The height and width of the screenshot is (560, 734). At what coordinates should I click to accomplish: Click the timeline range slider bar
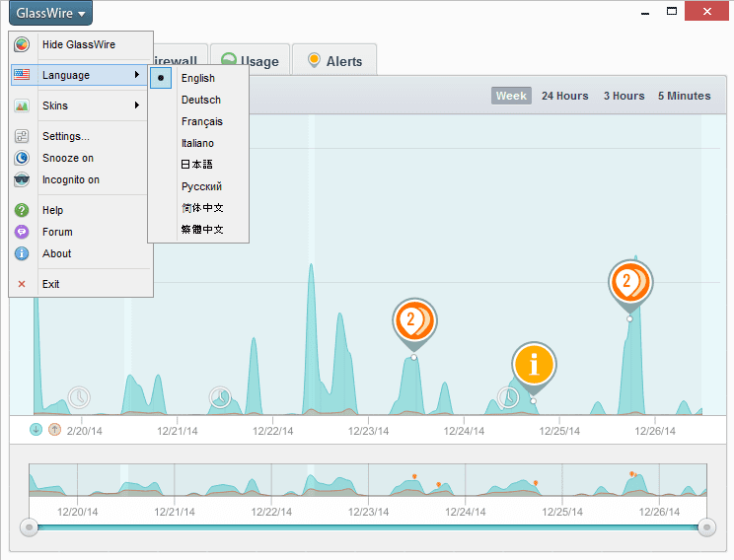click(368, 527)
